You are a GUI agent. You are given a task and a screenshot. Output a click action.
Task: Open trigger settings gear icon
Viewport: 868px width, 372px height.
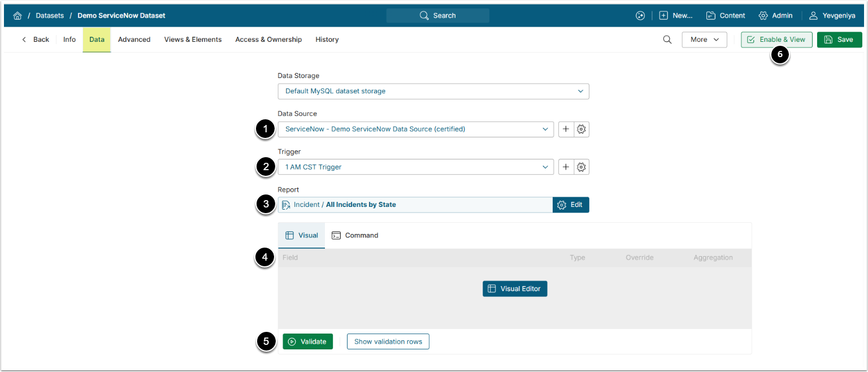[x=581, y=167]
